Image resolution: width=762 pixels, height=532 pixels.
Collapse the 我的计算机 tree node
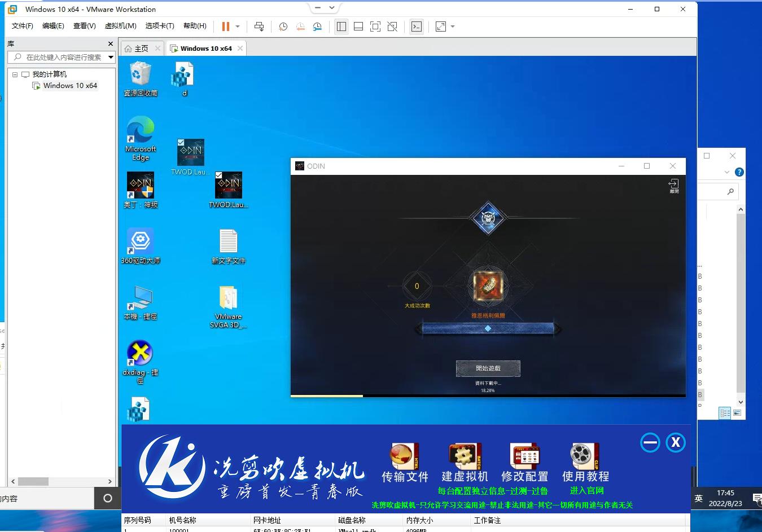point(15,74)
